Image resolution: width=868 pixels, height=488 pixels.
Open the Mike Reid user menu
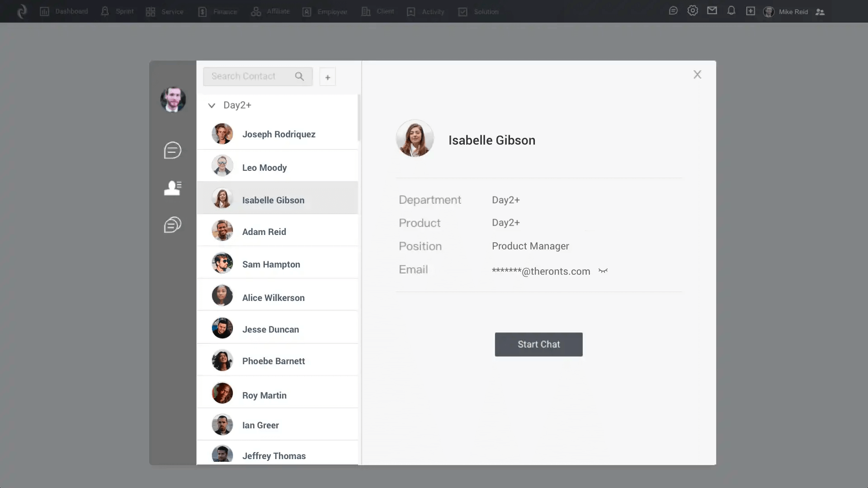pos(793,12)
